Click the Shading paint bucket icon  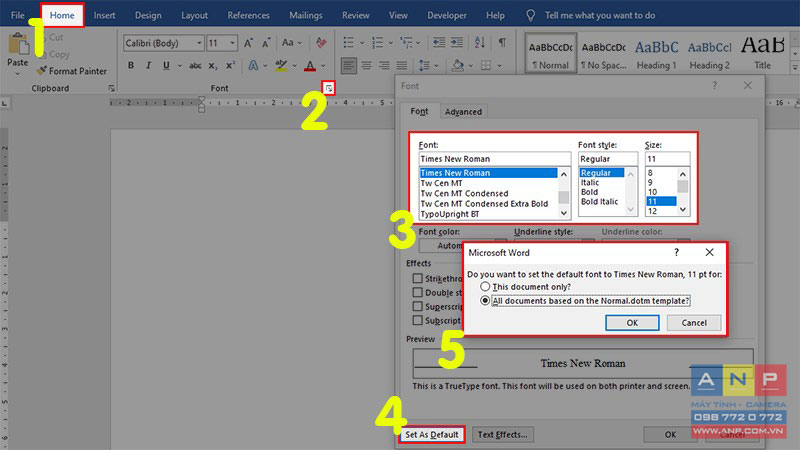tap(458, 65)
